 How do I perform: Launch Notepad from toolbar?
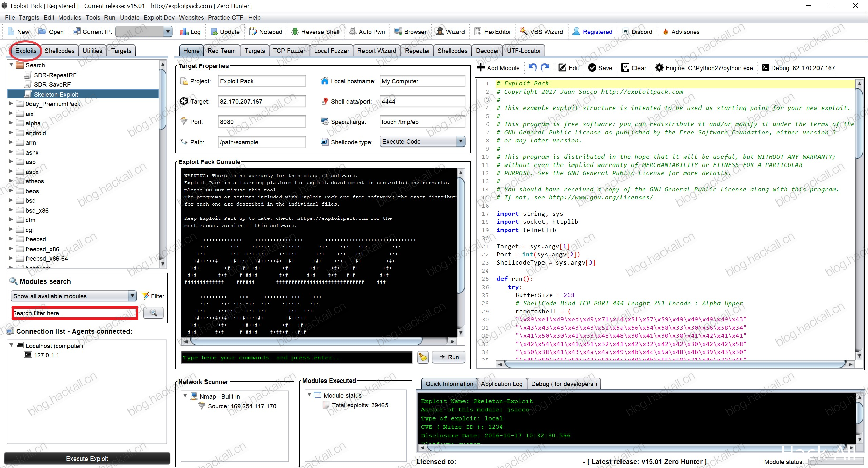(x=253, y=32)
